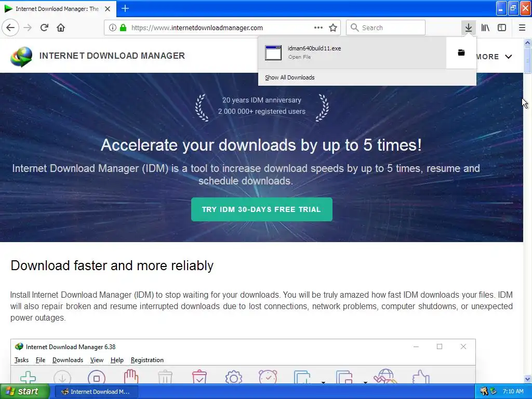
Task: Toggle the sidebar view icon
Action: tap(502, 28)
